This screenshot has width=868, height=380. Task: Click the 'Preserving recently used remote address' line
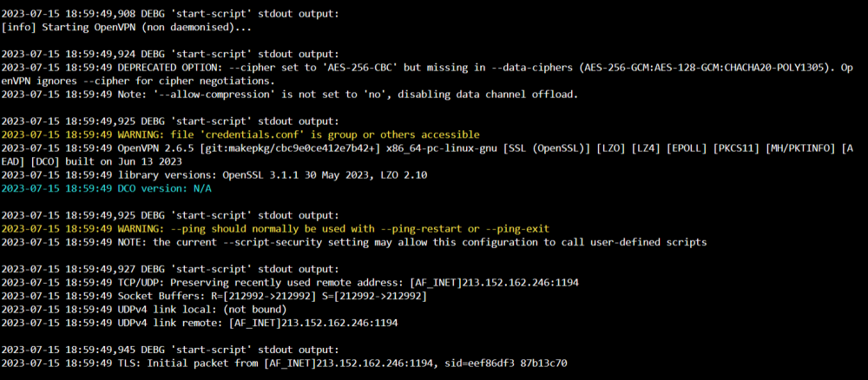290,283
